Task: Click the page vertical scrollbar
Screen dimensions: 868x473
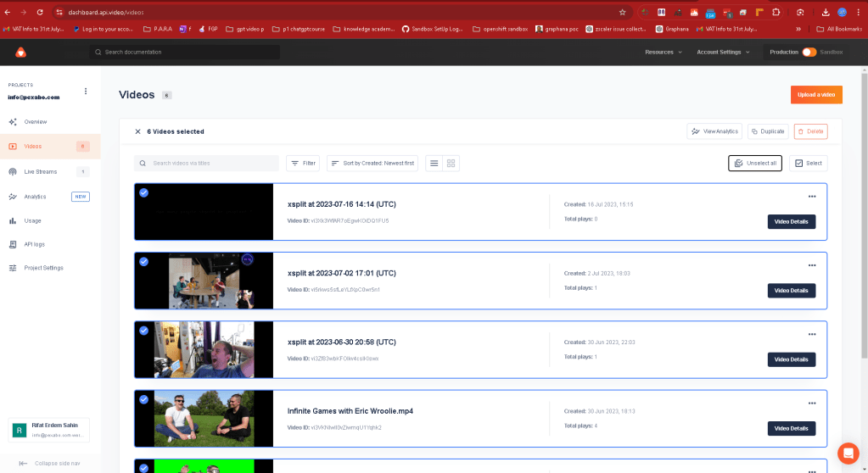Action: point(864,216)
